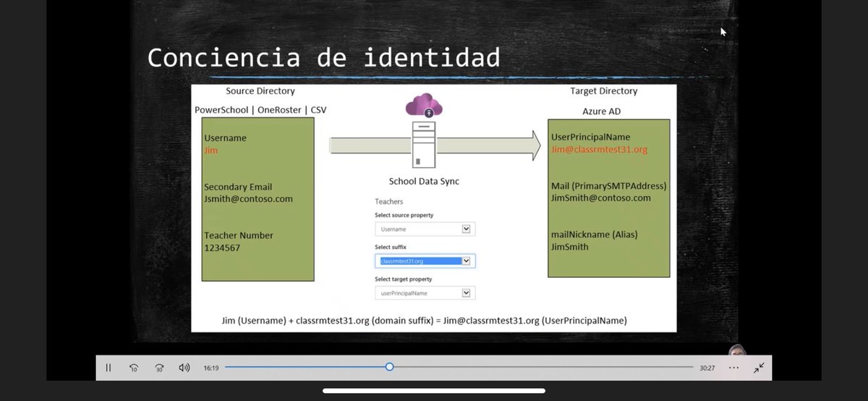Click the 'Teachers' section label
868x401 pixels.
(x=389, y=201)
